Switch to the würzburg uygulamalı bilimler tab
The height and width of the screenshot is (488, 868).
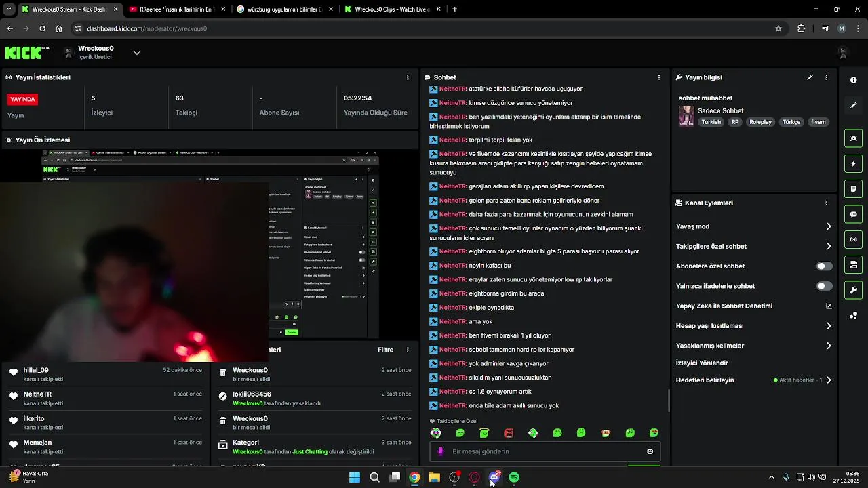pyautogui.click(x=283, y=9)
